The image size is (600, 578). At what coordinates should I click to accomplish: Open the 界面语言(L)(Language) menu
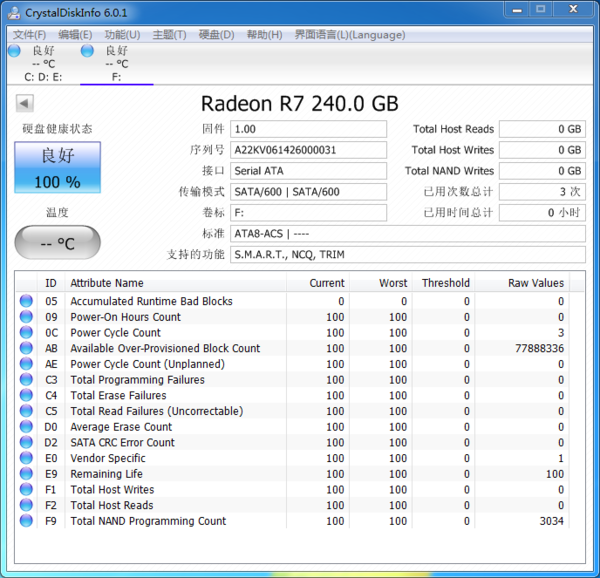[350, 35]
